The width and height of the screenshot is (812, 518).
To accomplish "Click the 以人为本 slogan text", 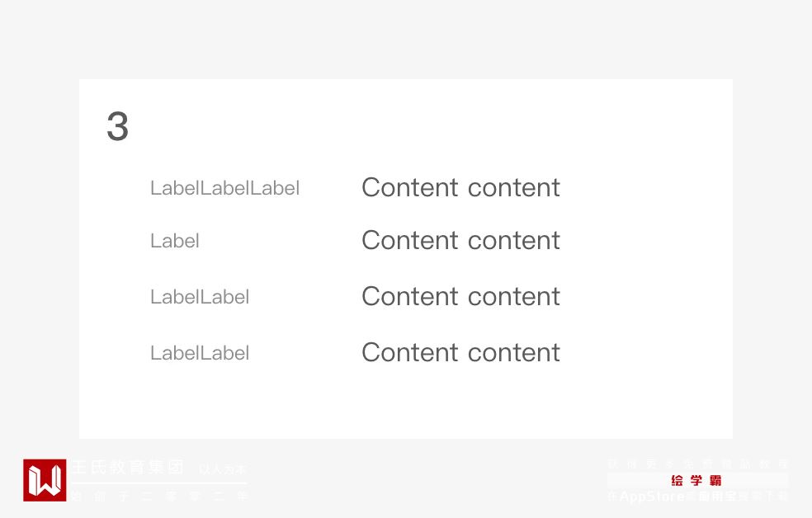I will tap(222, 469).
